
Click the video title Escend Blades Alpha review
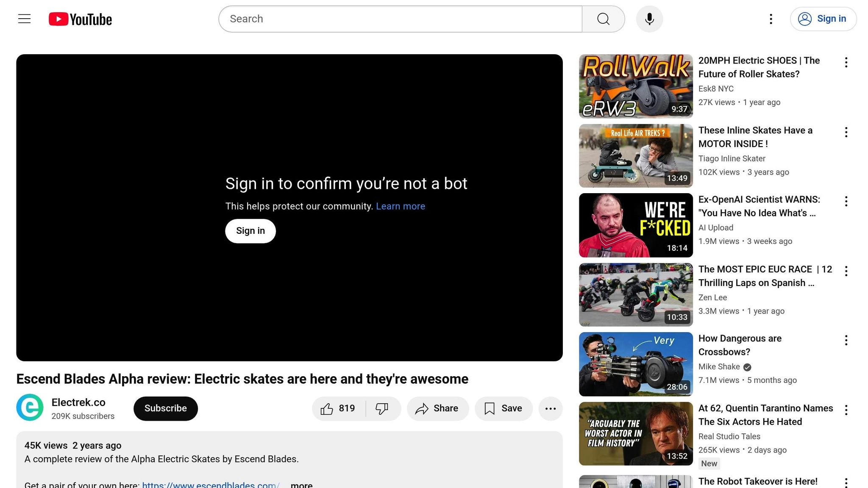click(242, 379)
